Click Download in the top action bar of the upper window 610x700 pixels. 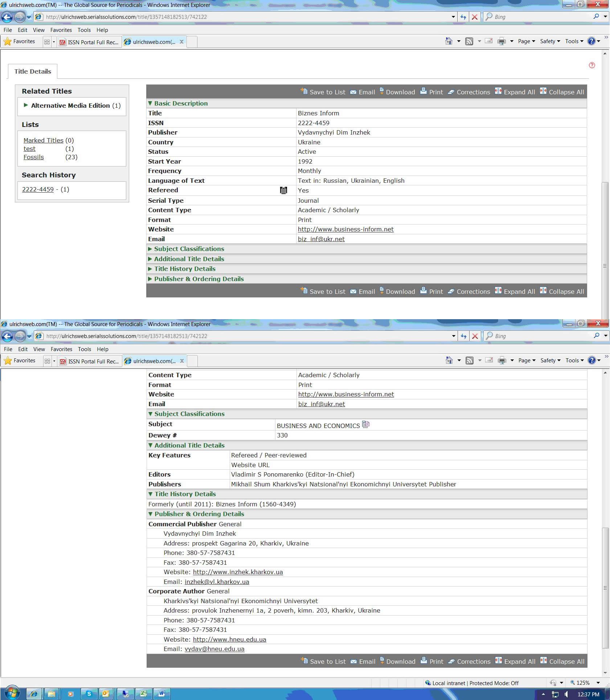pos(397,92)
